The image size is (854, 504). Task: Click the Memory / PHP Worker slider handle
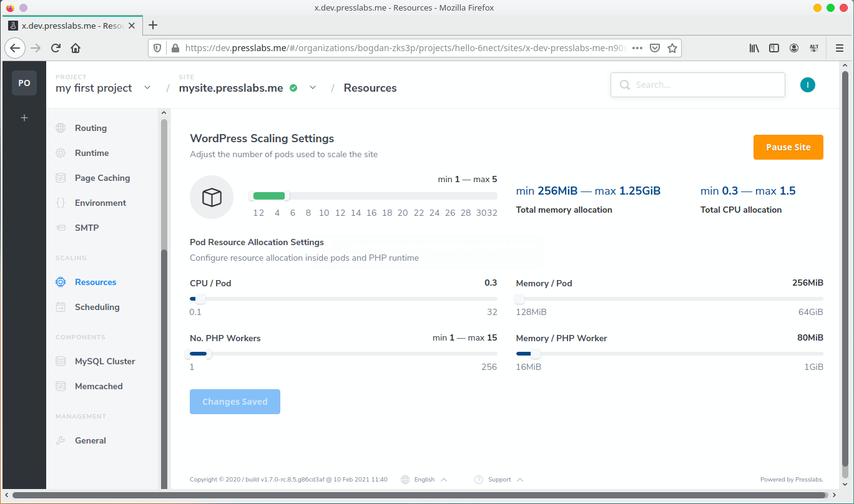(x=536, y=354)
